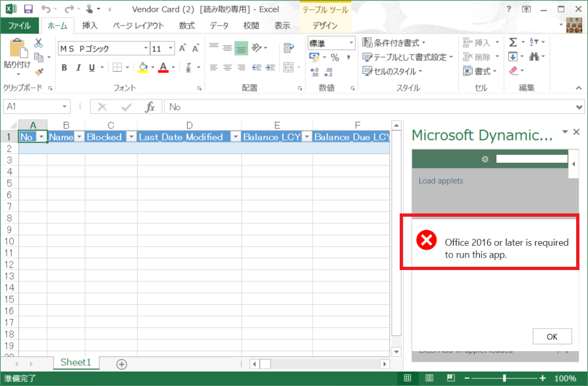Viewport: 588px width, 386px height.
Task: Open the データ (Data) ribbon tab
Action: 219,26
